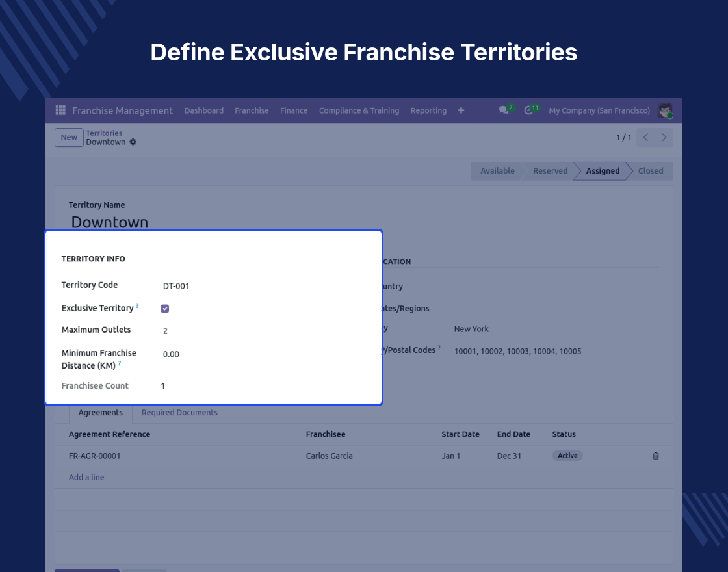The height and width of the screenshot is (572, 728).
Task: Go to the next record arrow
Action: [664, 137]
